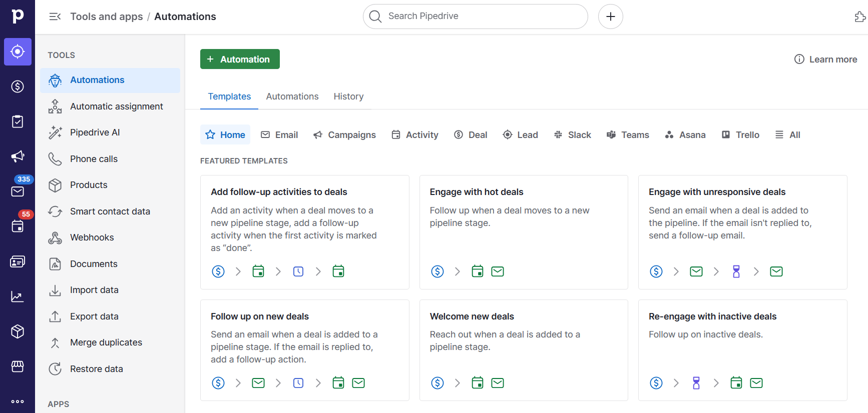Click the Tools and apps breadcrumb
This screenshot has height=413, width=868.
[107, 16]
